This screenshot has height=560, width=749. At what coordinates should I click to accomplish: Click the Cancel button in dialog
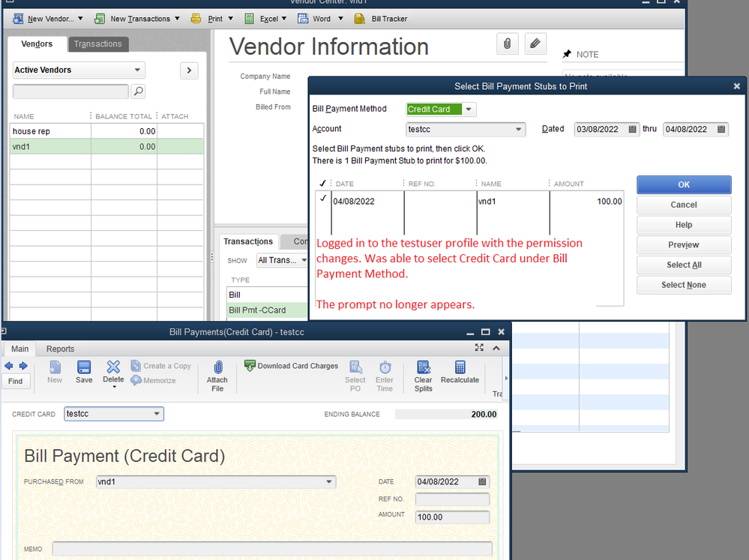pyautogui.click(x=684, y=205)
